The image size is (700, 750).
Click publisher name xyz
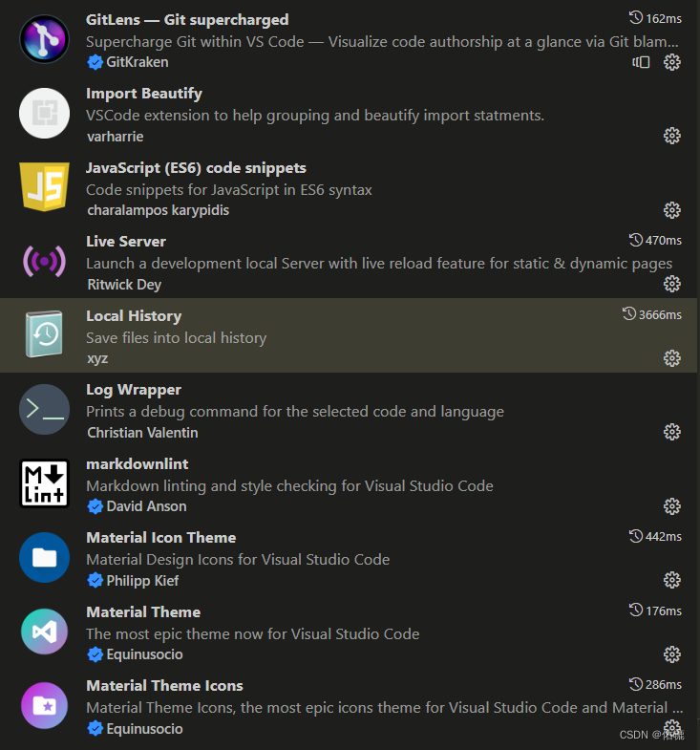97,358
